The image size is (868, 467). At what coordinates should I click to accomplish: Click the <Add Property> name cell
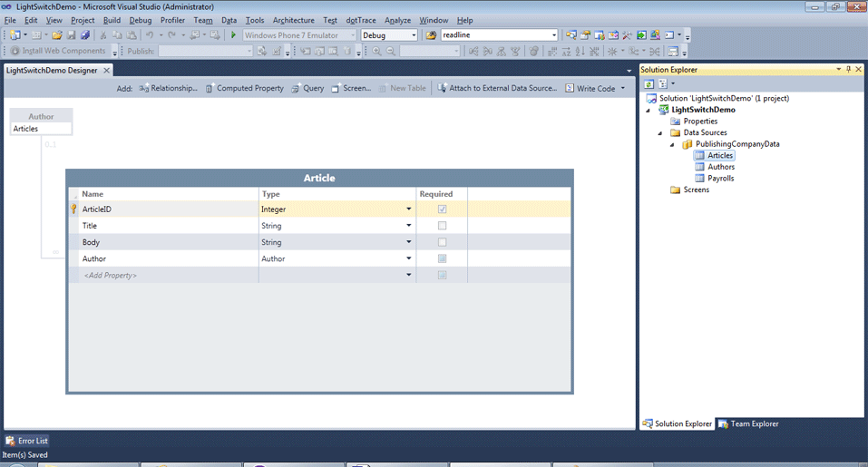[169, 275]
